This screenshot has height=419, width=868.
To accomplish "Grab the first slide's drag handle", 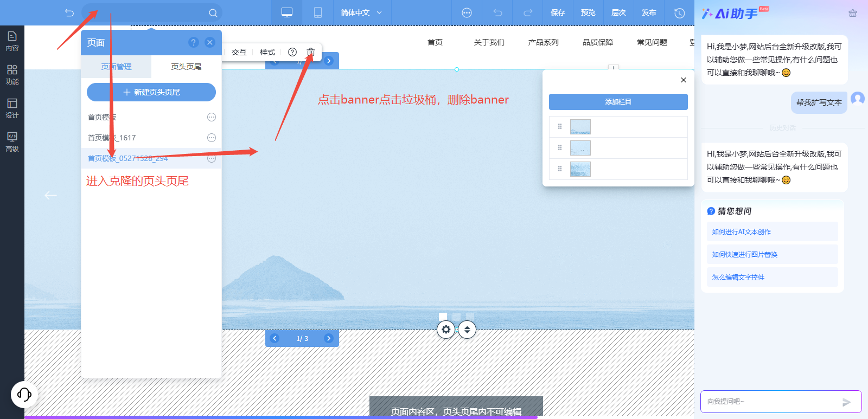I will 560,126.
